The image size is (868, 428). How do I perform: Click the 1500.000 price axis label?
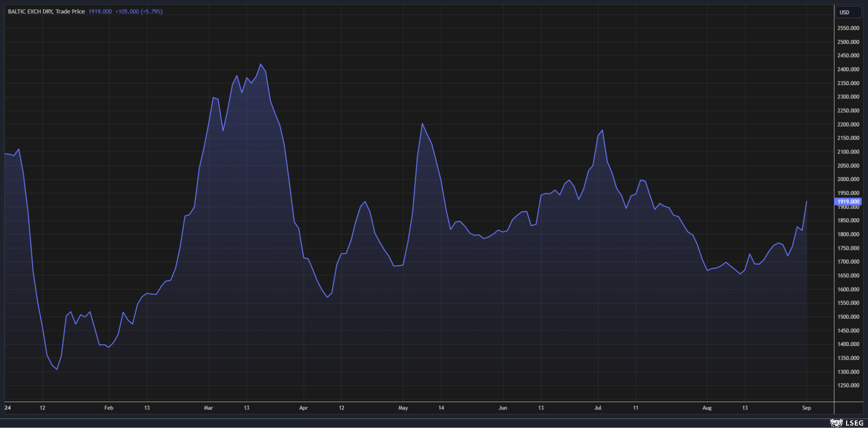pyautogui.click(x=848, y=317)
